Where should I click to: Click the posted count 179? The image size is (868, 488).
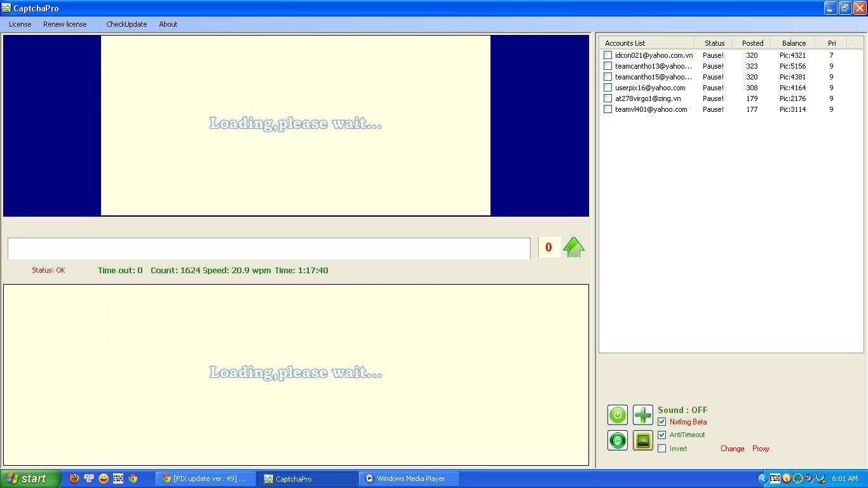pos(752,98)
